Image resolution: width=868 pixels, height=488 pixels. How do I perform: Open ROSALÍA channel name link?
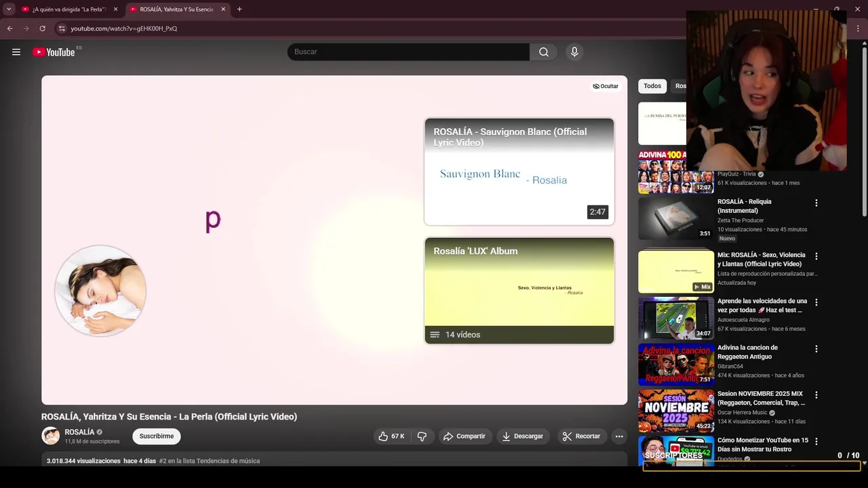[x=79, y=432]
